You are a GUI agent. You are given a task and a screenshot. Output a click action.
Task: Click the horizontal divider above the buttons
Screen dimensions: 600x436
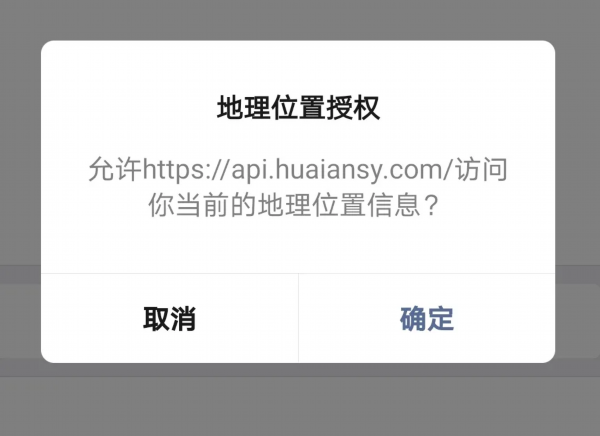[298, 273]
